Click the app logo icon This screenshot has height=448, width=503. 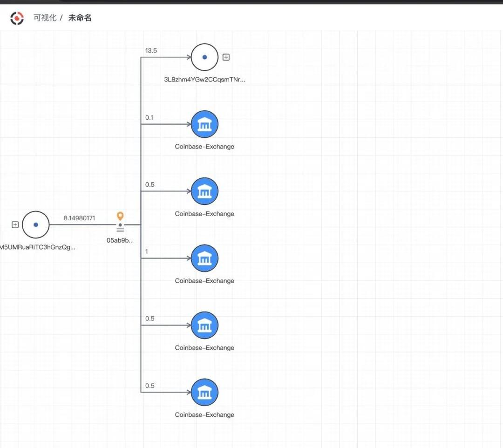[17, 18]
